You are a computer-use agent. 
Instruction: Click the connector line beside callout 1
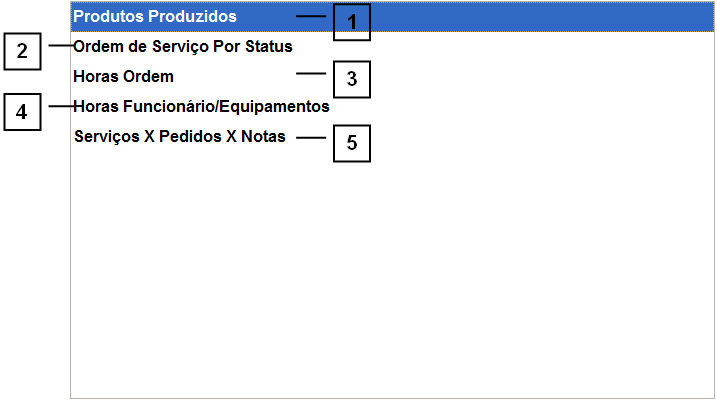coord(312,16)
